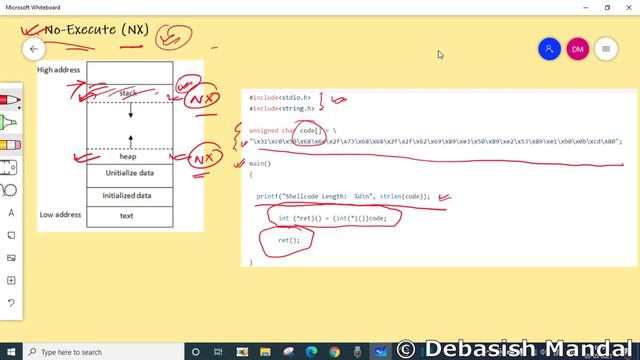Screen dimensions: 640x360
Task: Open Cortana from the taskbar
Action: (x=196, y=351)
